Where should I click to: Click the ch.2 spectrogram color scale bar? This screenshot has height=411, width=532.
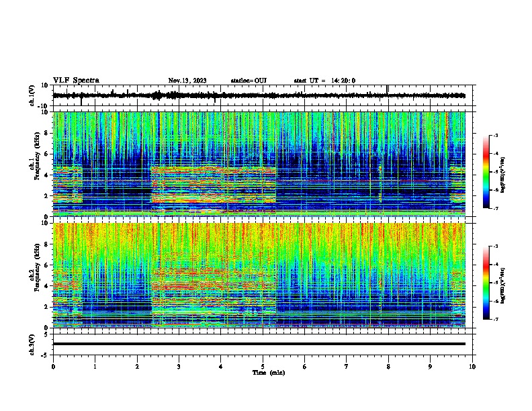click(x=486, y=283)
